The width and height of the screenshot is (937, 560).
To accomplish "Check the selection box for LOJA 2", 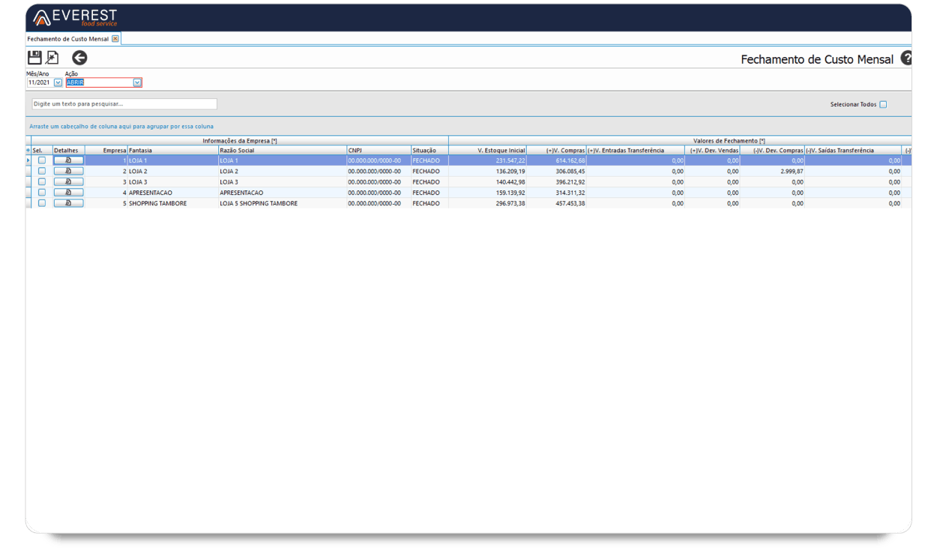I will point(42,171).
